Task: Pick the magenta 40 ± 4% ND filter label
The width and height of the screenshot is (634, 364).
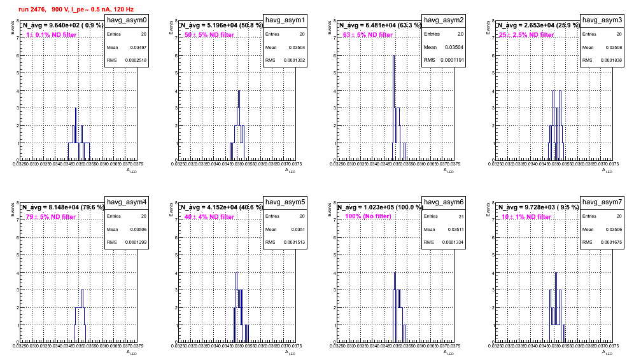Action: (209, 217)
